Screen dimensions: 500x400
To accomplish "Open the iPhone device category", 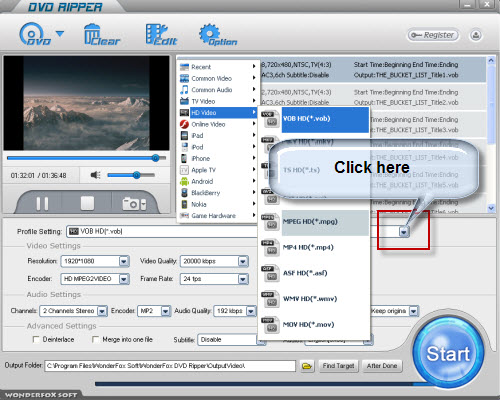I will point(218,158).
